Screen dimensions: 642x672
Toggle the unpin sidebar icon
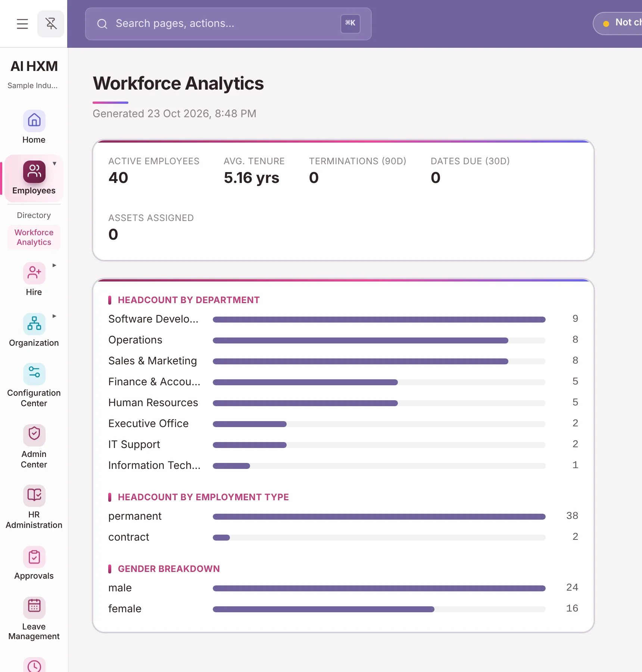(x=51, y=24)
